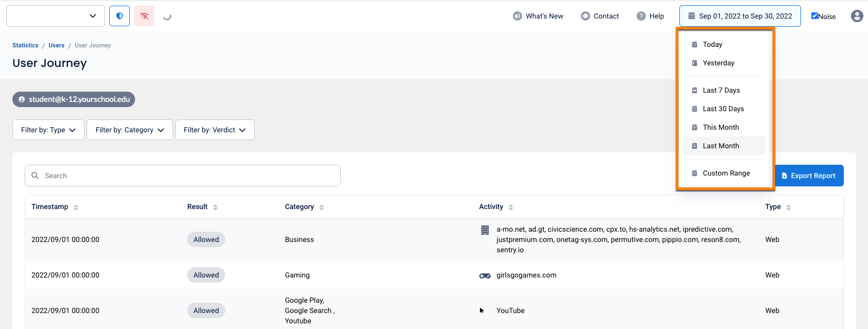Open the user account avatar icon
The width and height of the screenshot is (868, 329).
point(857,16)
